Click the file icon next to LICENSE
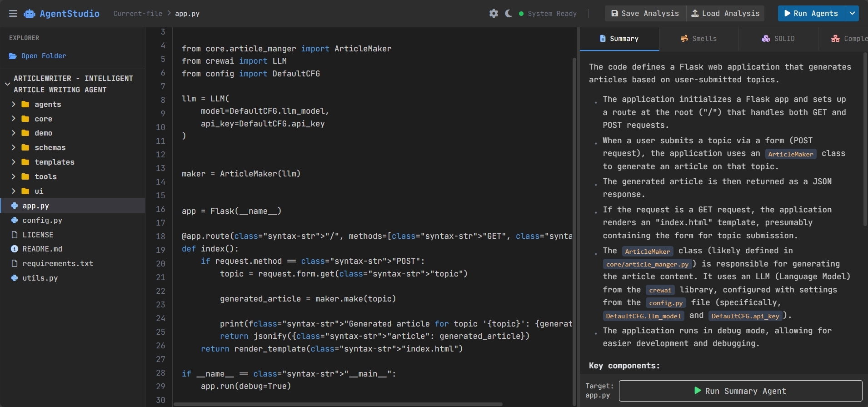 [15, 235]
